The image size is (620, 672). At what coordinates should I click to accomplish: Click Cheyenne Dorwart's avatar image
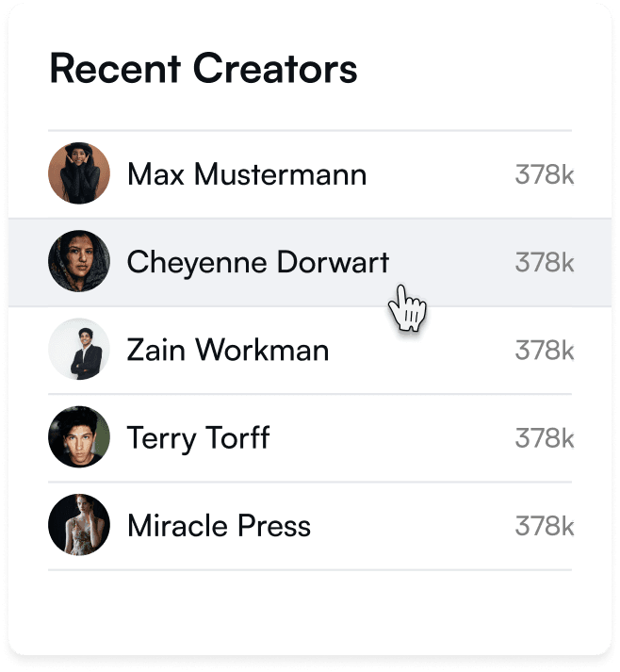[79, 261]
